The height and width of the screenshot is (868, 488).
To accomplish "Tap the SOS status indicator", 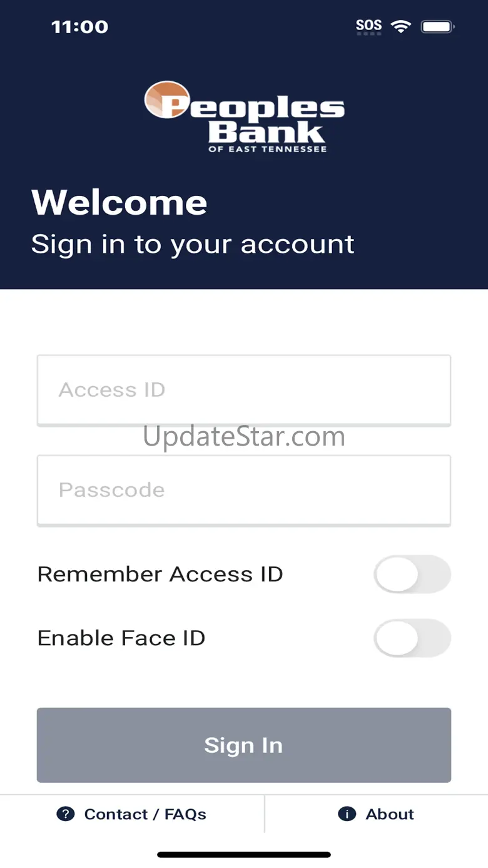I will tap(369, 26).
